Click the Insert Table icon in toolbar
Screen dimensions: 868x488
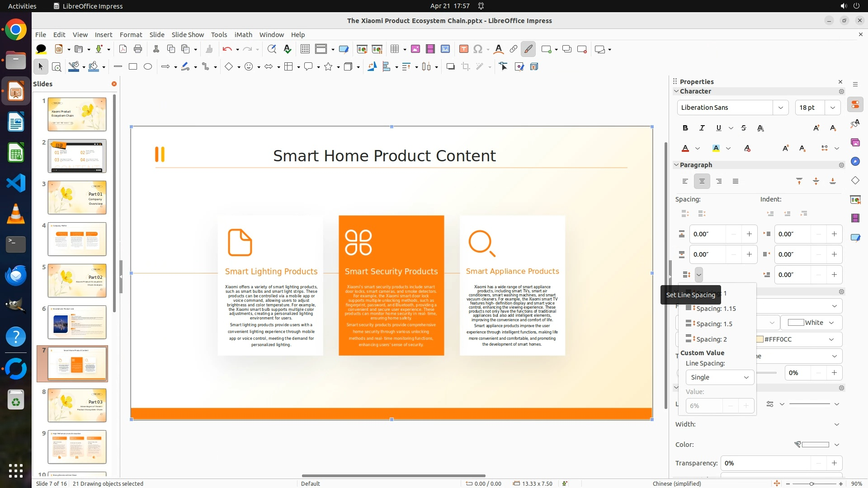[x=395, y=49]
